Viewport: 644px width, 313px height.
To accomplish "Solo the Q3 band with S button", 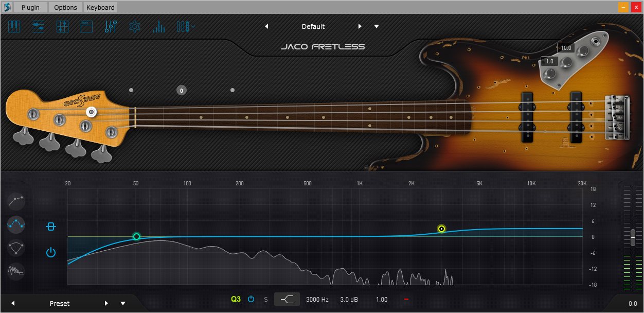I will click(266, 299).
